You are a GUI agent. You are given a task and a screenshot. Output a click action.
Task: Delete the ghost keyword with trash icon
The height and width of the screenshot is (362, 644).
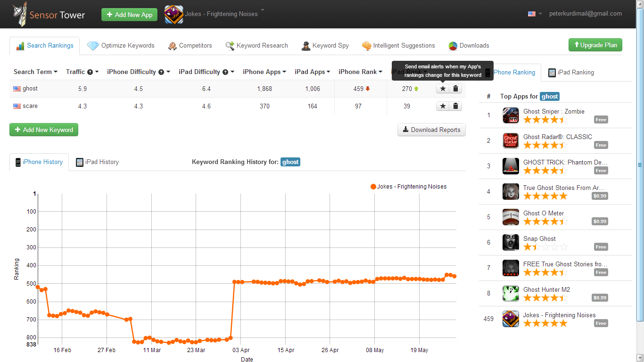(455, 89)
